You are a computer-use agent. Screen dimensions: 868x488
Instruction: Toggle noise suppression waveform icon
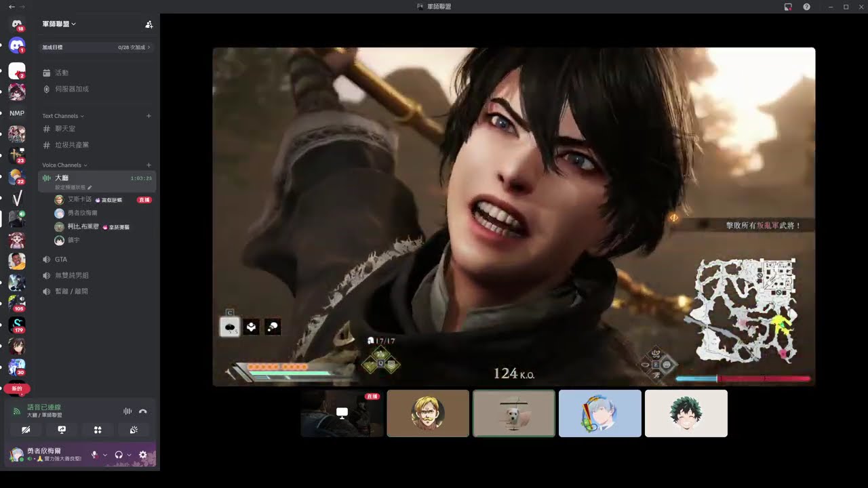tap(127, 411)
